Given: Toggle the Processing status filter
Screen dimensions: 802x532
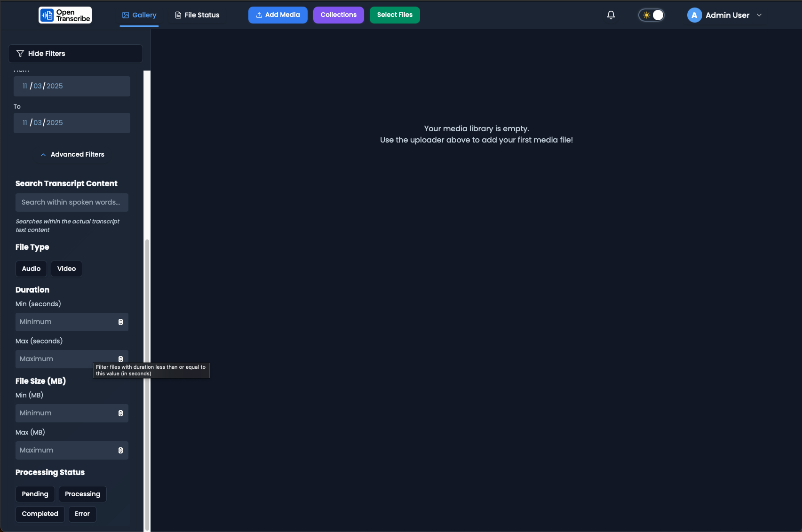Looking at the screenshot, I should click(x=82, y=494).
